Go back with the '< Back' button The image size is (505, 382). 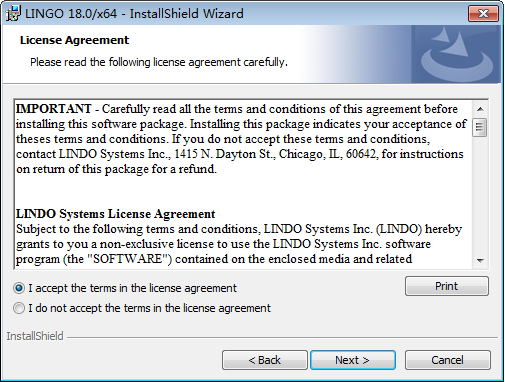(265, 360)
